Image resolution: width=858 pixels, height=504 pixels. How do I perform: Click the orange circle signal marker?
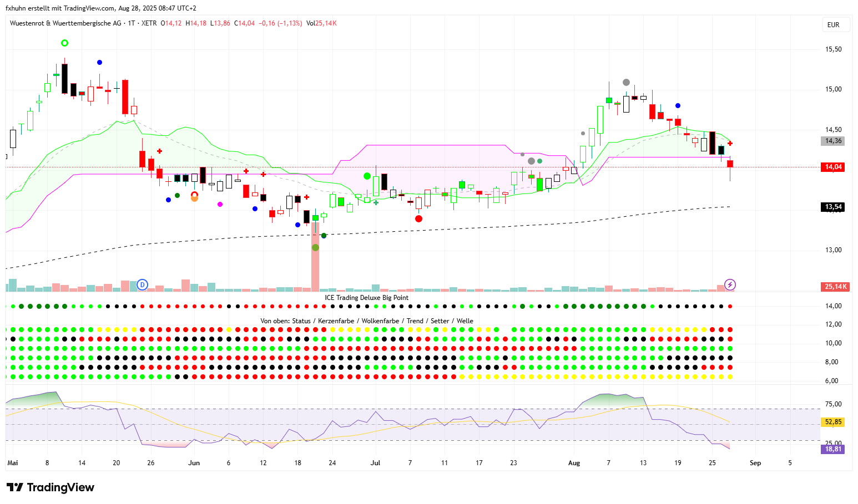tap(194, 198)
